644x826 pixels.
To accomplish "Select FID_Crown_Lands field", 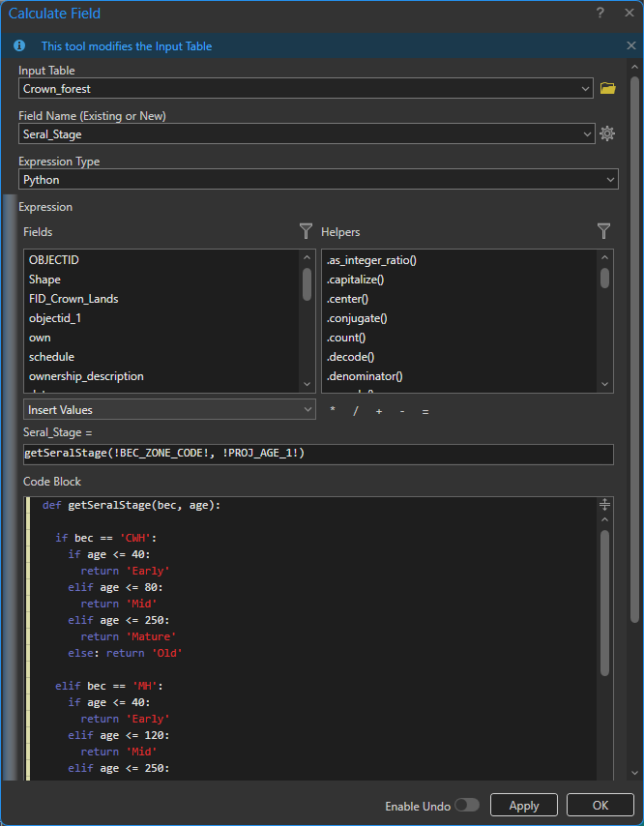I will [162, 299].
